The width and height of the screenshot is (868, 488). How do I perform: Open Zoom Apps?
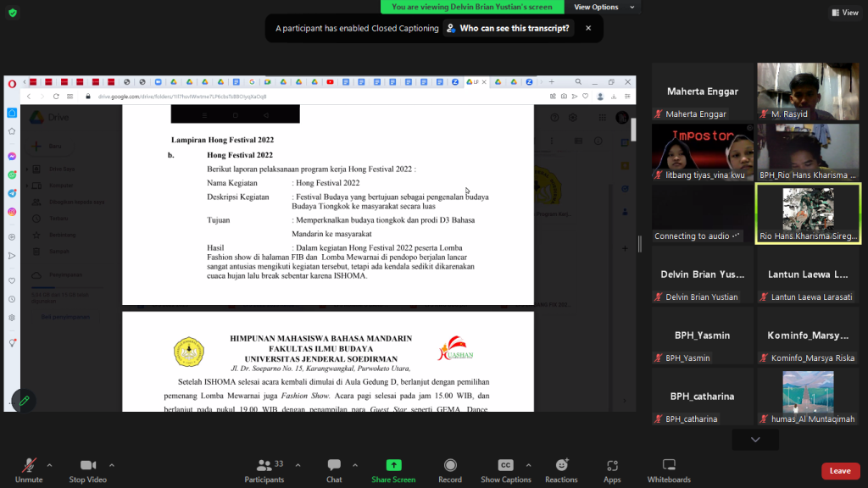[x=612, y=471]
